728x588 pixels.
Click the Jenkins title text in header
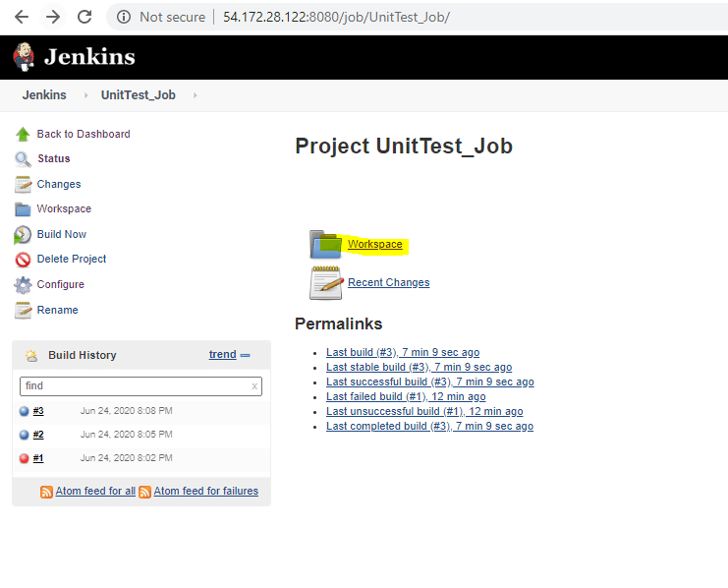click(89, 57)
